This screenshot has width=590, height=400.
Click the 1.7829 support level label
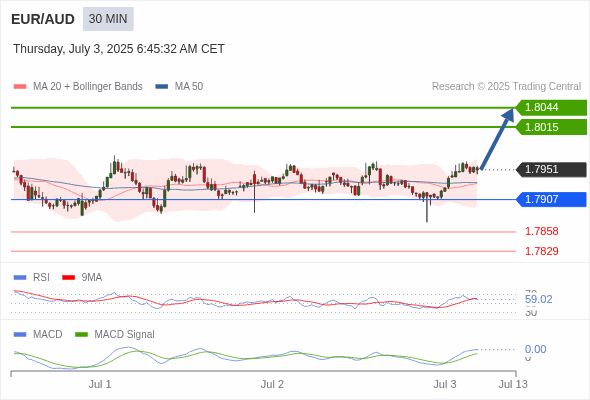pyautogui.click(x=541, y=251)
